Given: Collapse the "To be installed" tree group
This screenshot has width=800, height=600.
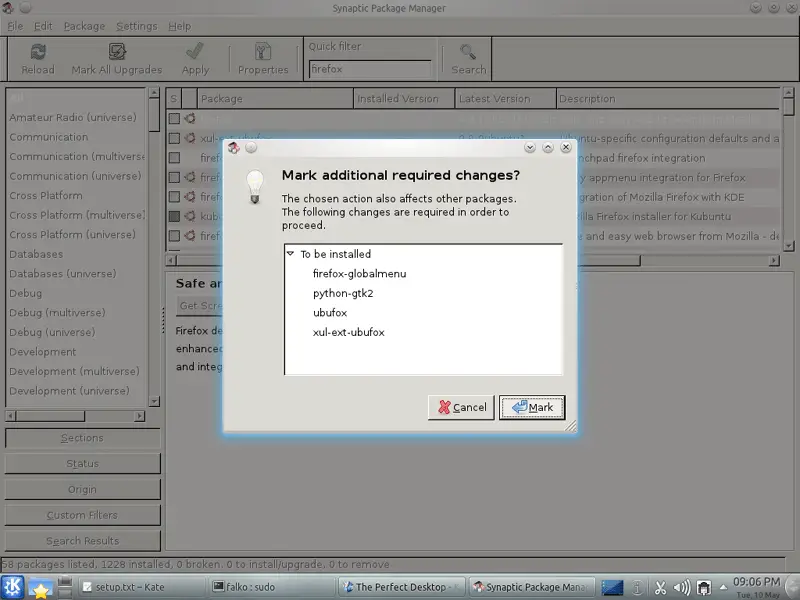Looking at the screenshot, I should (291, 253).
